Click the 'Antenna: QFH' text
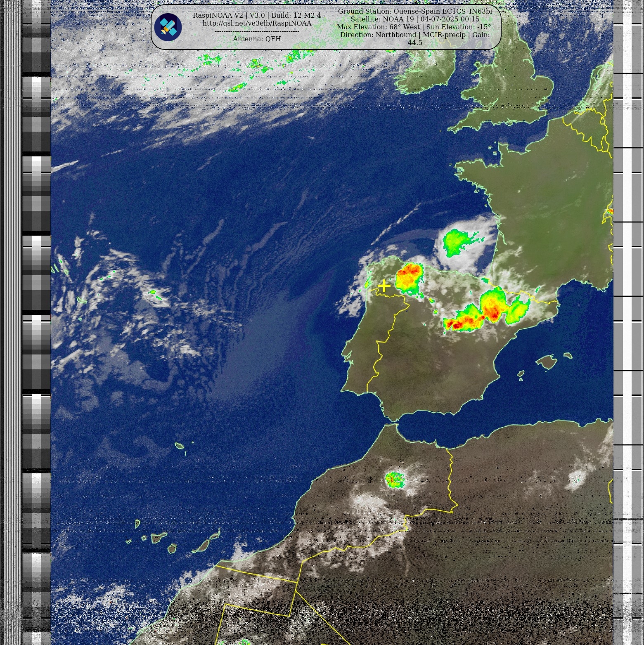644x645 pixels. point(257,39)
